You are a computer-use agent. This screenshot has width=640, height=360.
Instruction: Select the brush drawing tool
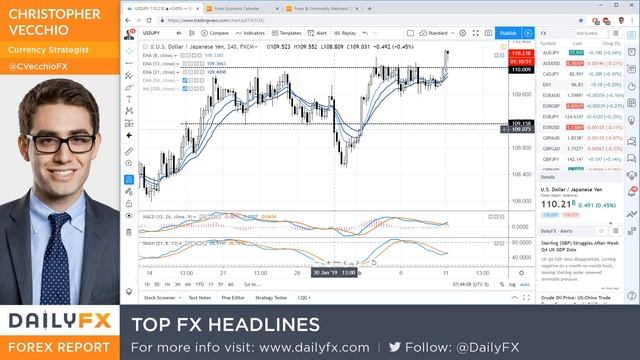pyautogui.click(x=129, y=87)
